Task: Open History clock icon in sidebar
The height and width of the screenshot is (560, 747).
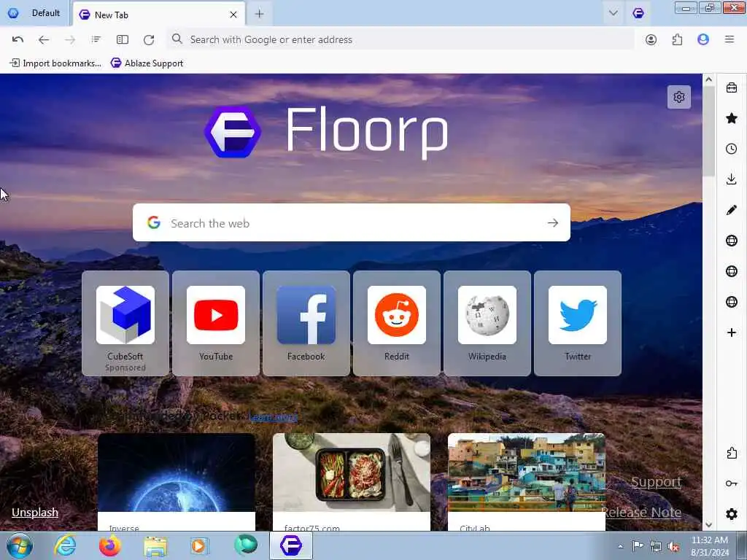Action: 732,149
